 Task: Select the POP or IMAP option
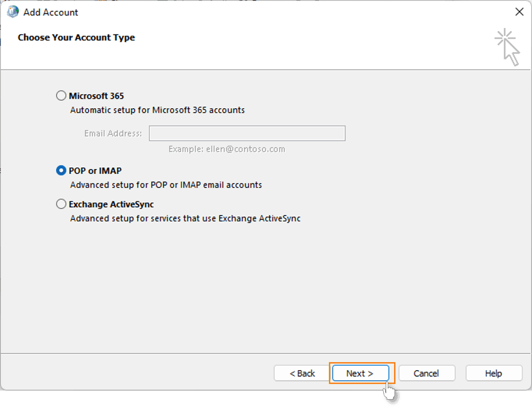tap(61, 170)
